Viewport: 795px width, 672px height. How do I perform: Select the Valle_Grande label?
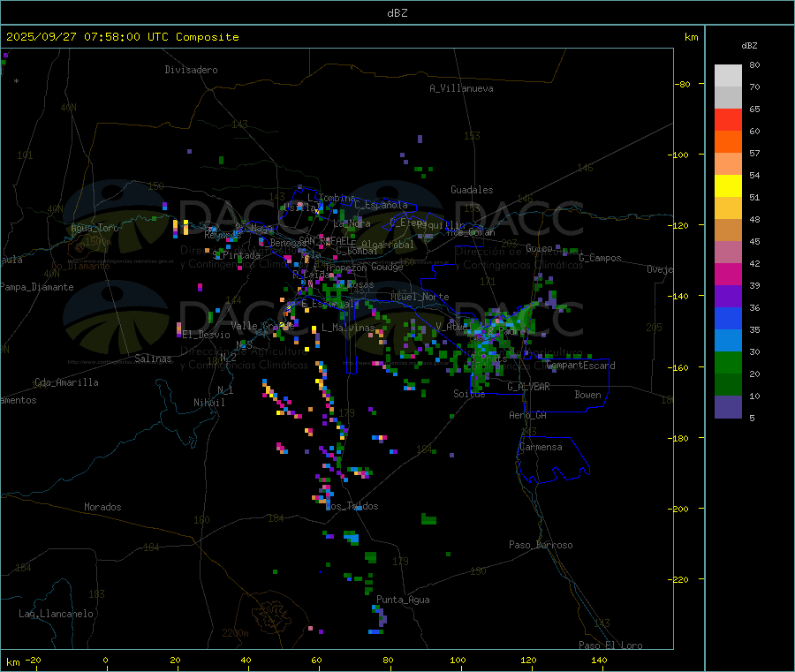[262, 326]
